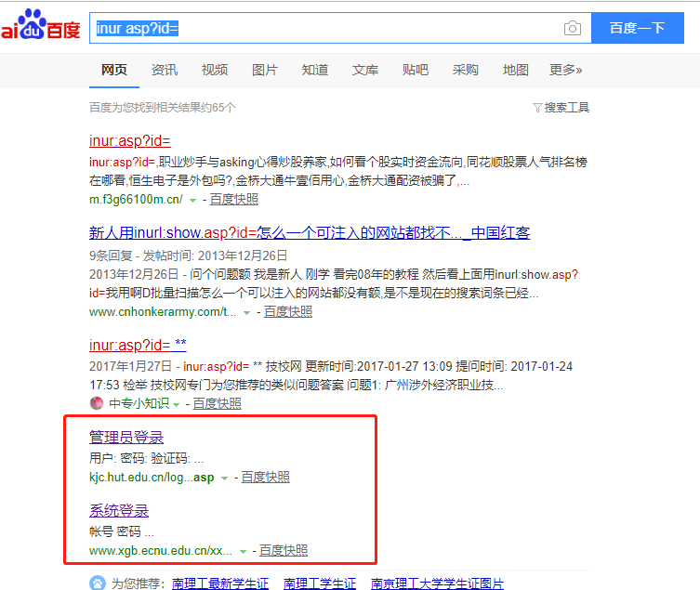Open 百度快照 for the cnhonkerarmy result
The height and width of the screenshot is (590, 700).
[288, 312]
